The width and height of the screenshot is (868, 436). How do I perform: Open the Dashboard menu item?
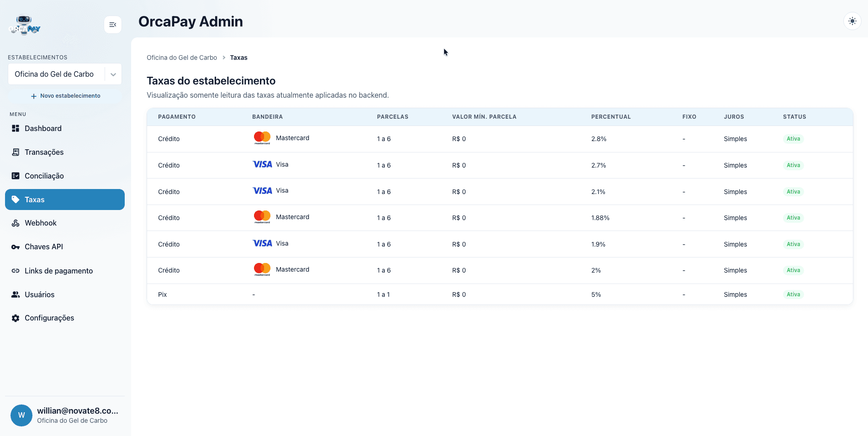click(65, 128)
